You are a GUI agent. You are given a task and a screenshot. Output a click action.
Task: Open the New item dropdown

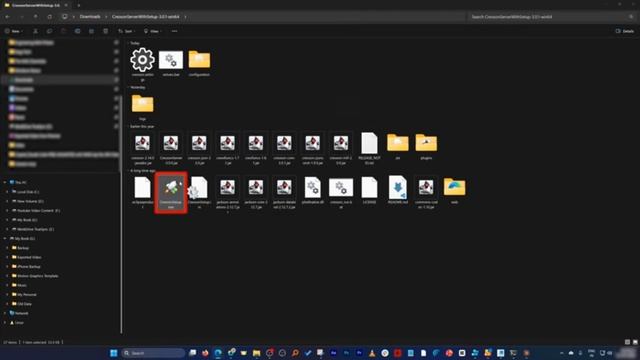point(13,31)
